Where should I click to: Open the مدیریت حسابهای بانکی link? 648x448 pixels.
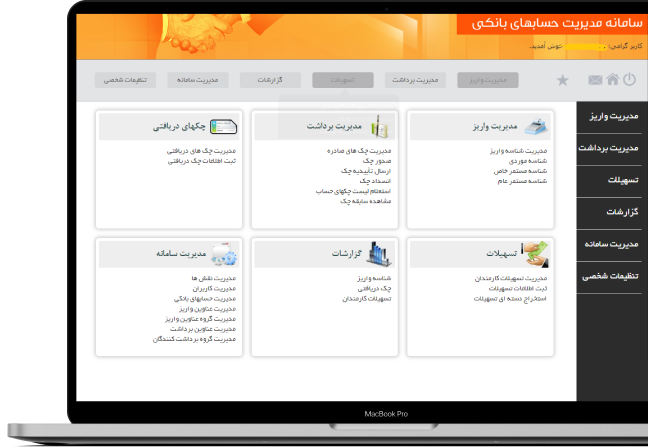click(205, 299)
